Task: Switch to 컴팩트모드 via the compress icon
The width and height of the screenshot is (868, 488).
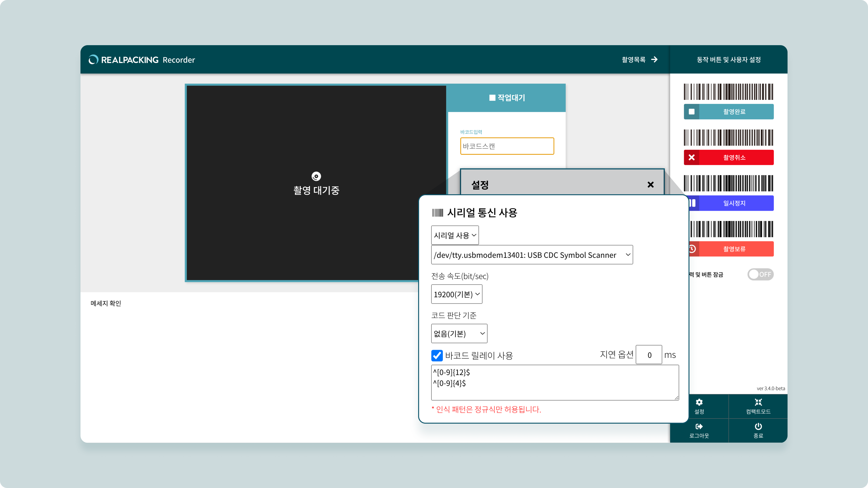Action: tap(758, 402)
